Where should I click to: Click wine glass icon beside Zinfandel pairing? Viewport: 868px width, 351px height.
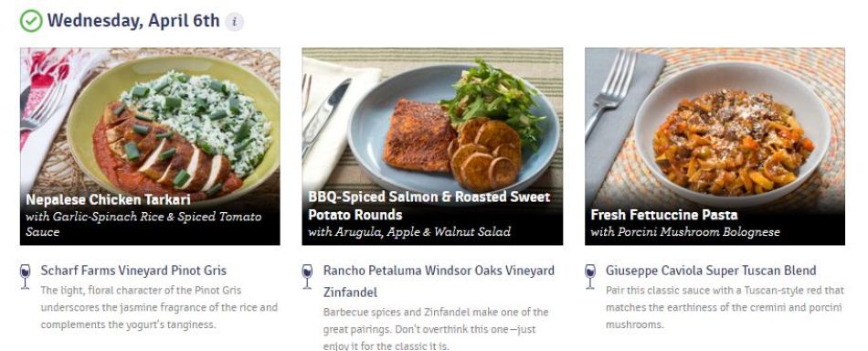[307, 276]
